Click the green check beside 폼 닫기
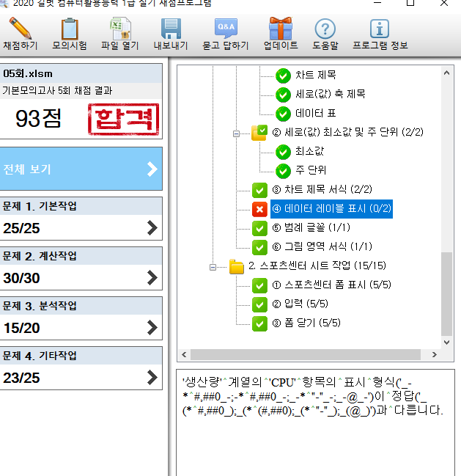Screen dimensions: 461x476 pos(259,323)
